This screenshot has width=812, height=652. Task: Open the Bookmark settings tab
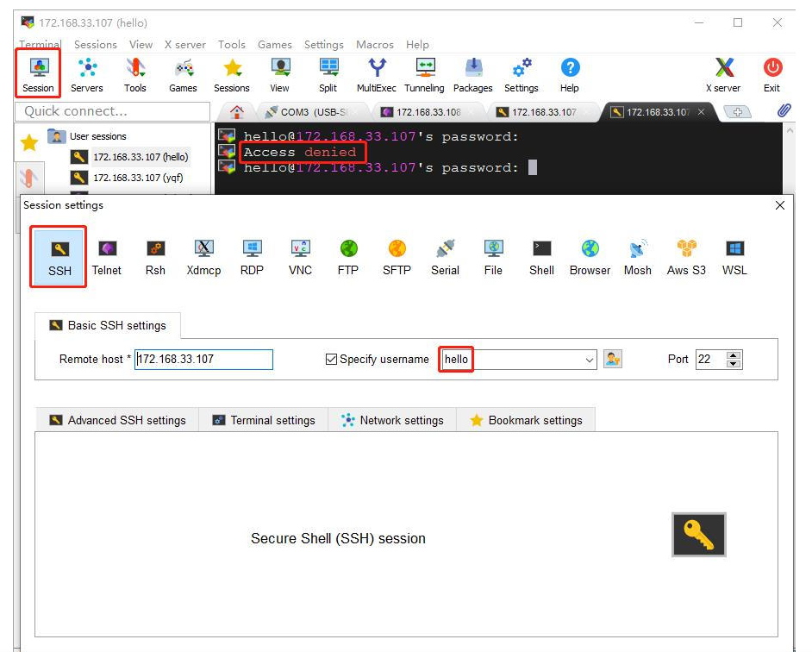(526, 420)
